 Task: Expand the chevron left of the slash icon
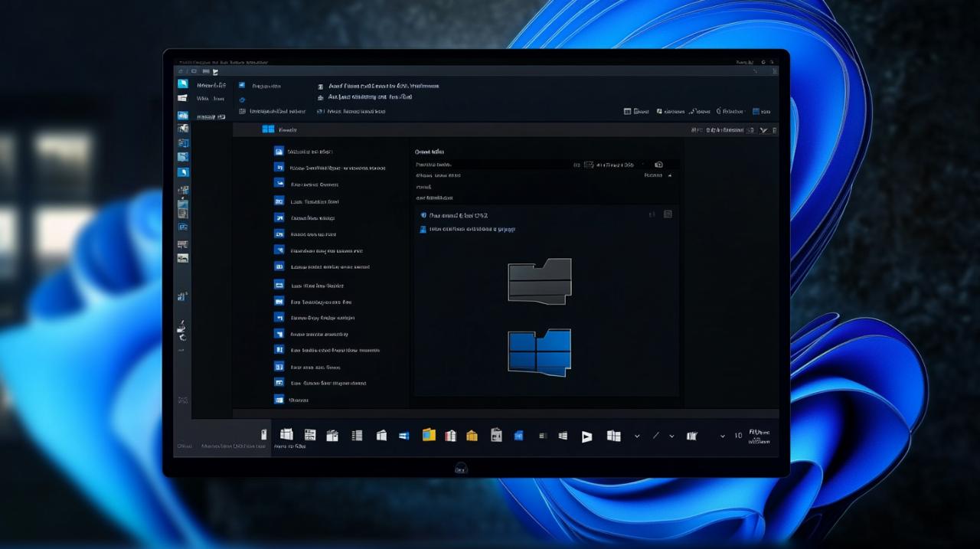click(637, 436)
